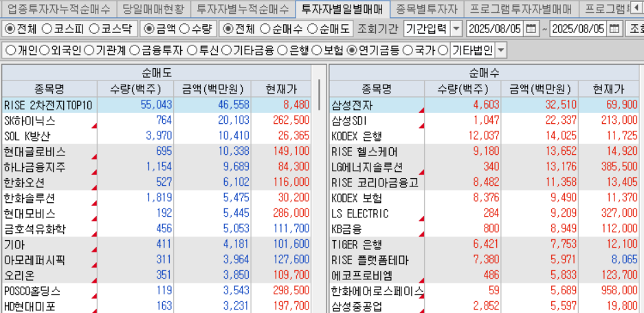Select 삼성SDI row
This screenshot has width=644, height=313.
(485, 120)
